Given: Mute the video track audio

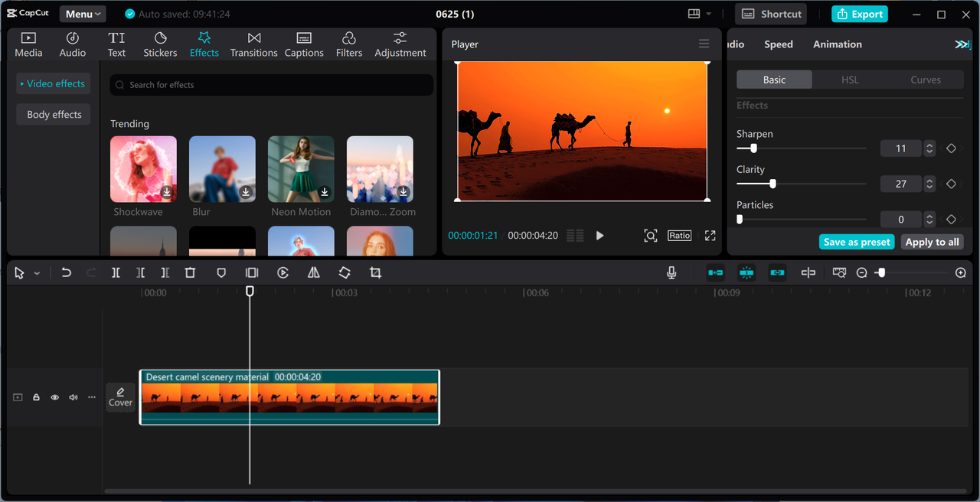Looking at the screenshot, I should (73, 397).
